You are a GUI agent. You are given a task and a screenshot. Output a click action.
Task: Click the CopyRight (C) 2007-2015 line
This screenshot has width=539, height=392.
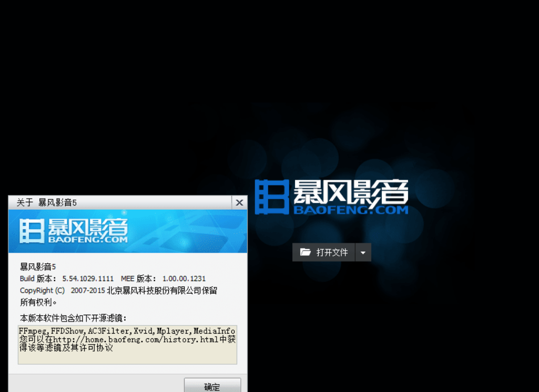point(118,291)
